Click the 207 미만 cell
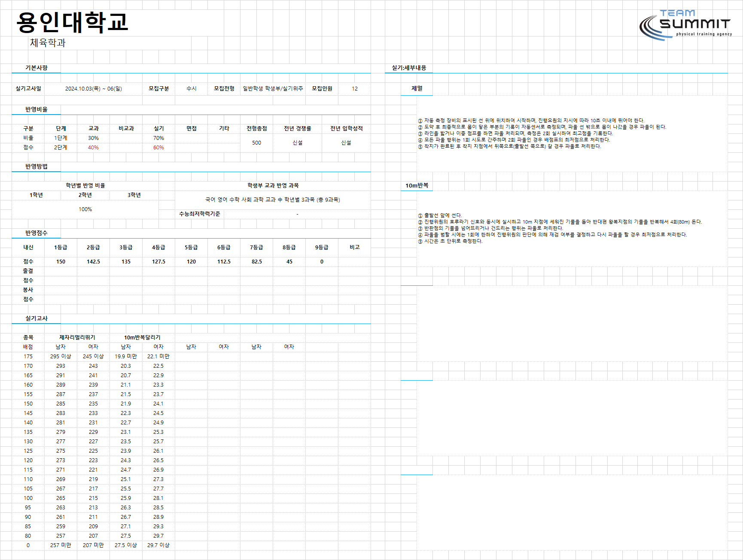Image resolution: width=743 pixels, height=560 pixels. 94,545
